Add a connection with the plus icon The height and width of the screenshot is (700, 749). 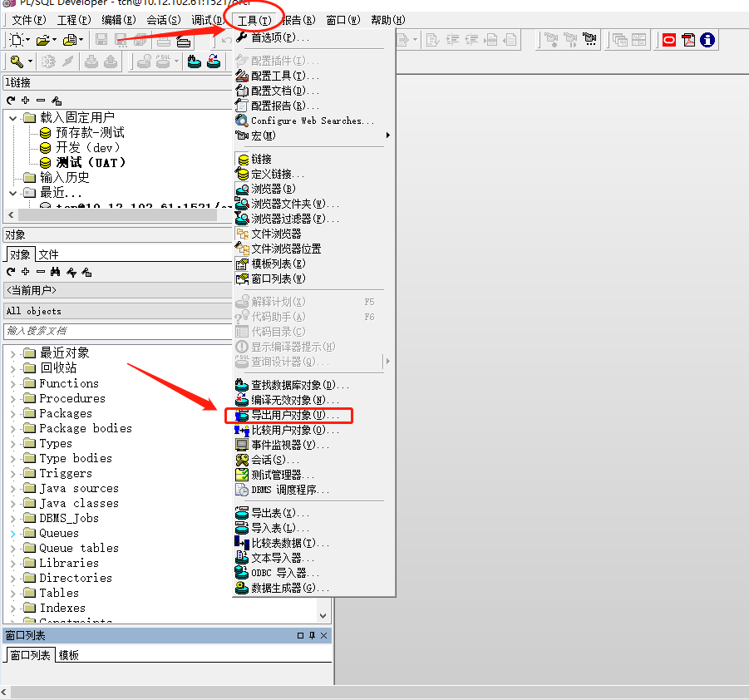pyautogui.click(x=26, y=99)
